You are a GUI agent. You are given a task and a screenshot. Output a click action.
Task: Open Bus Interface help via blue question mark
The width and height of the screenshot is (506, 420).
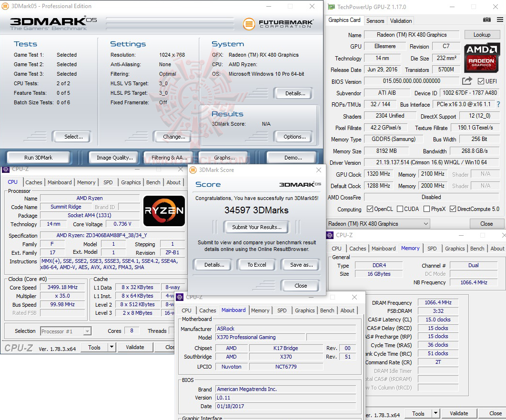tap(498, 104)
